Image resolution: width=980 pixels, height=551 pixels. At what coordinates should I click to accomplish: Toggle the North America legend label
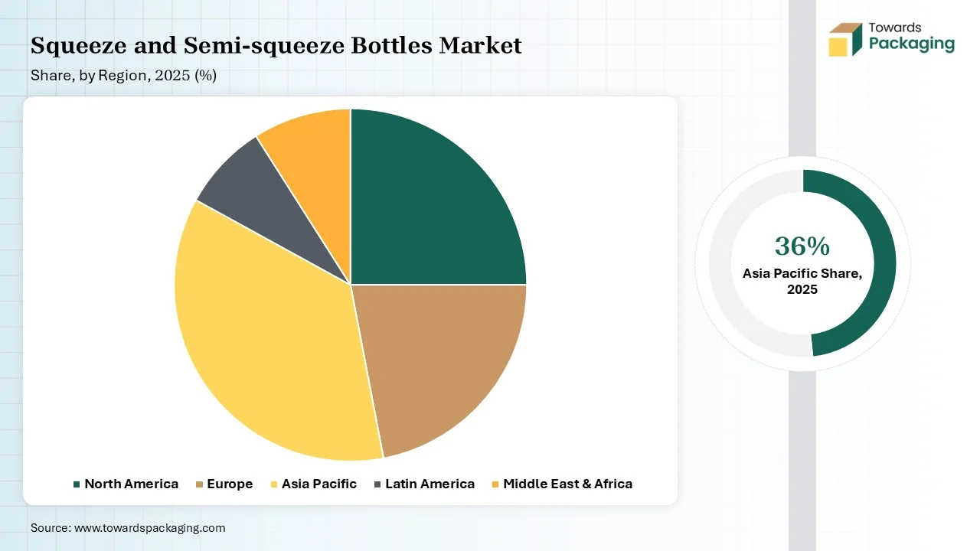point(131,484)
